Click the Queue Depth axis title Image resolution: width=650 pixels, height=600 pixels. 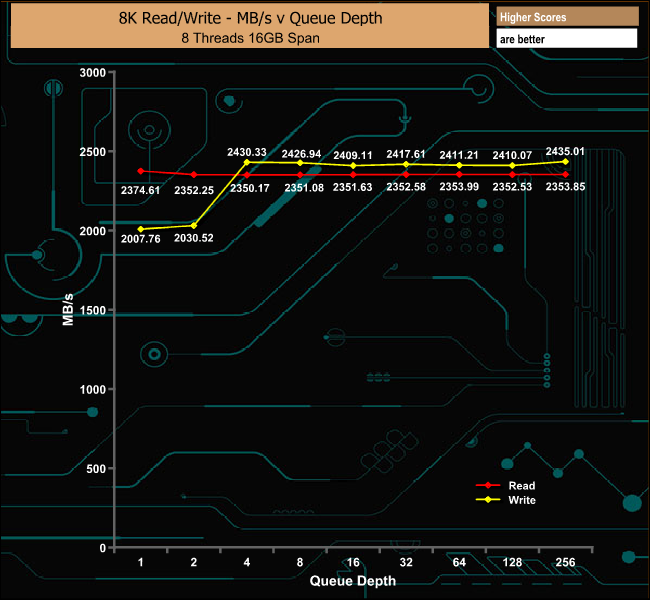(353, 580)
